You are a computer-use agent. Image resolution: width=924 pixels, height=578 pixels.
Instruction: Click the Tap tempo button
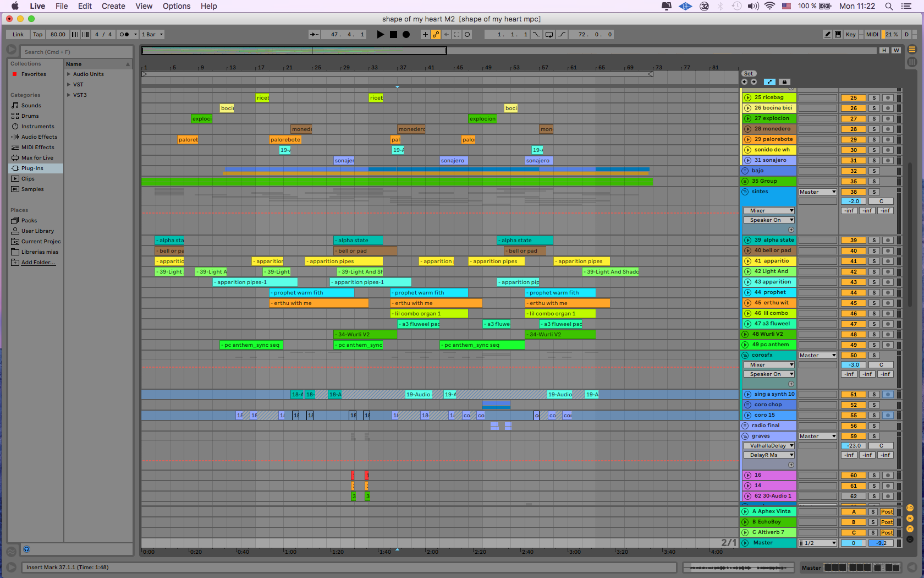coord(37,34)
